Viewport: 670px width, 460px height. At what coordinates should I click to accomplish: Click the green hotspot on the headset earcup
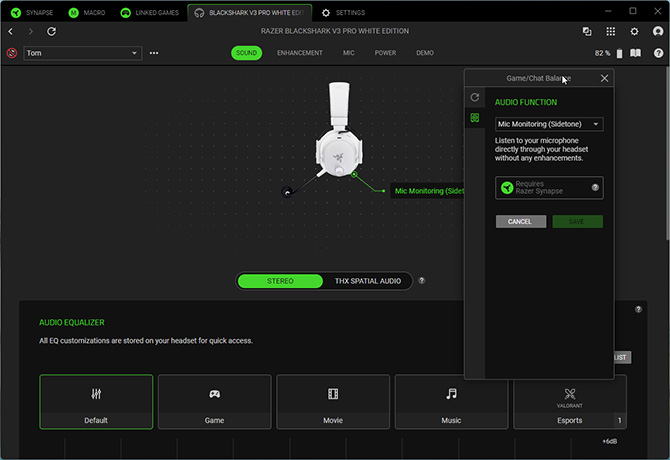click(354, 174)
